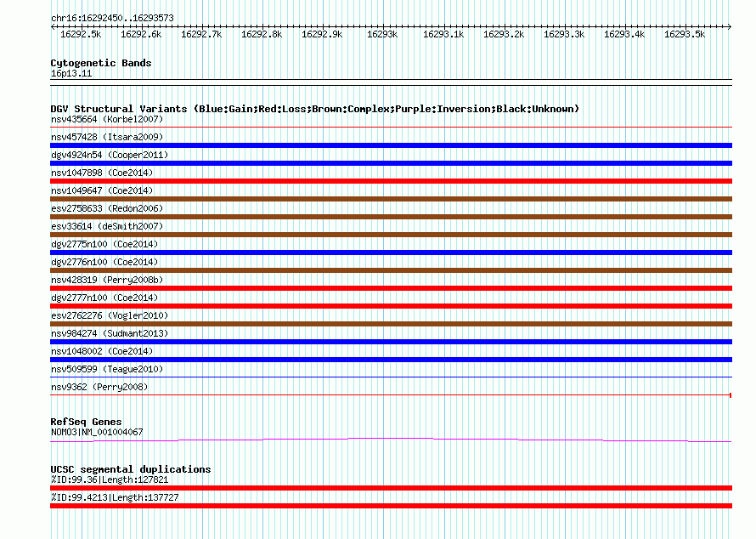Click the nsv428319 (Perry2008b) label

tap(107, 280)
